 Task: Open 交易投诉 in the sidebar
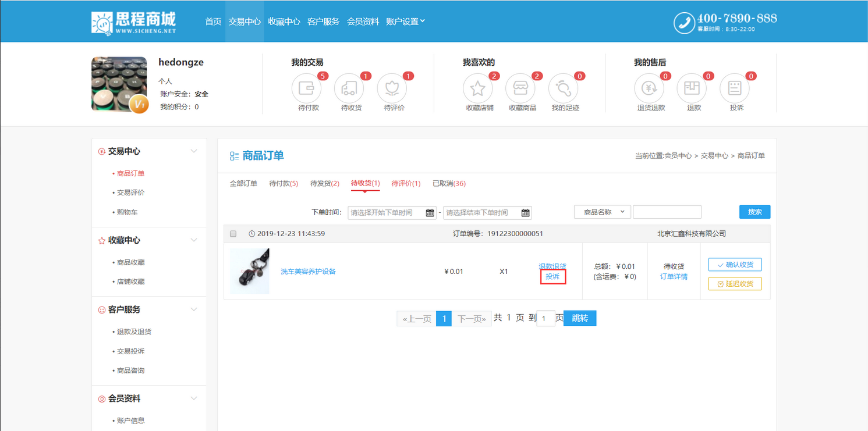[130, 351]
